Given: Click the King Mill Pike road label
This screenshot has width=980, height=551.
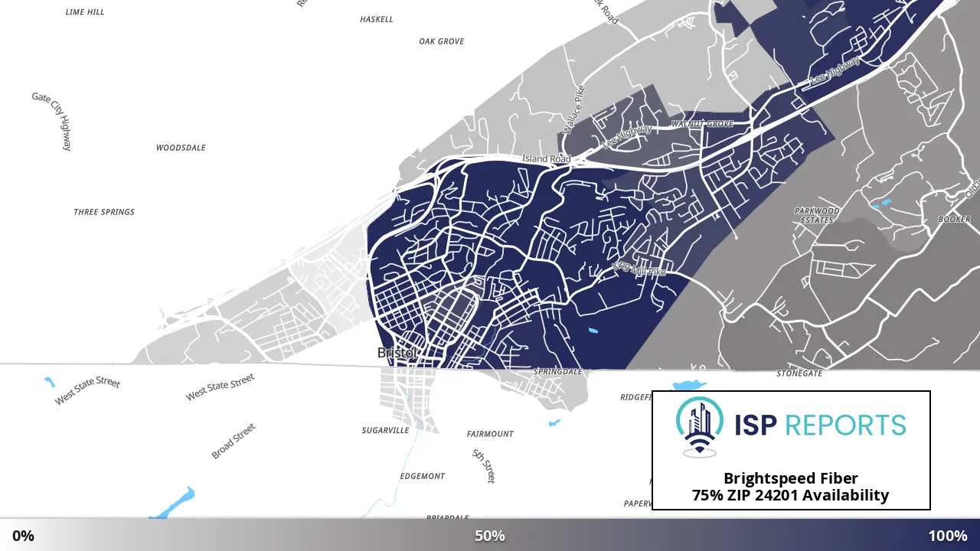Looking at the screenshot, I should pos(640,269).
